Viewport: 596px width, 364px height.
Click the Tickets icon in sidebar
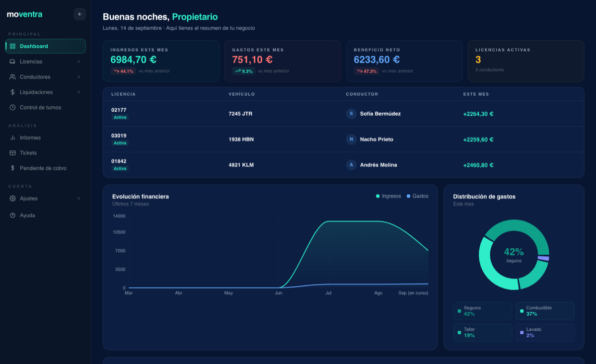pos(13,153)
